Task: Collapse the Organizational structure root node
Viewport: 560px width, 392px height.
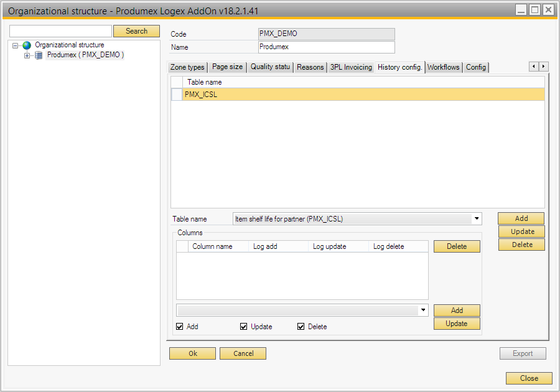Action: point(16,45)
